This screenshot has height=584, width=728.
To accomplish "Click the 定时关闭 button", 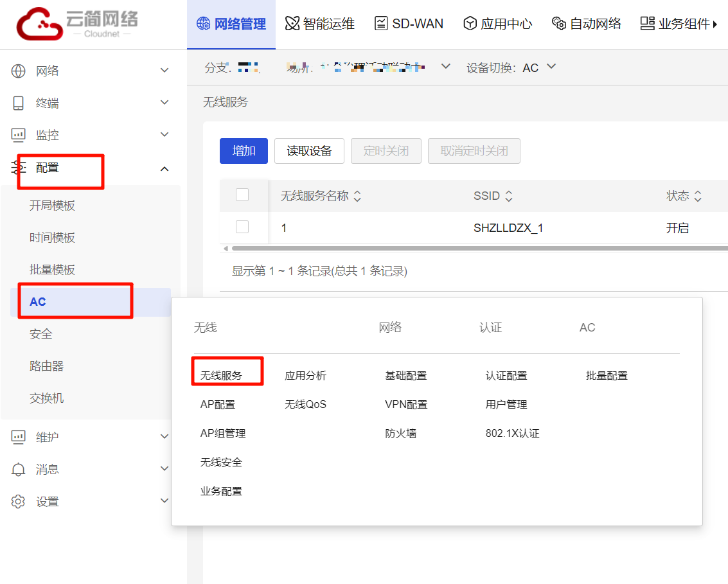I will click(386, 151).
